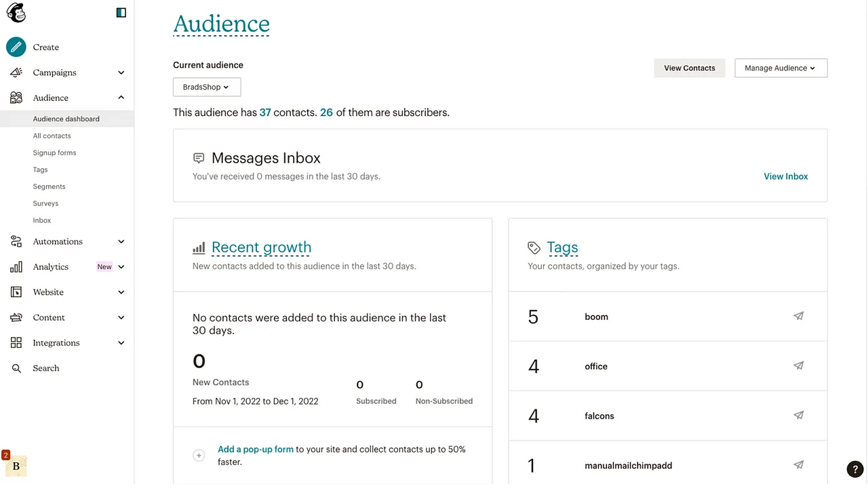The height and width of the screenshot is (488, 868).
Task: Open the Recent growth heading link
Action: tap(261, 247)
